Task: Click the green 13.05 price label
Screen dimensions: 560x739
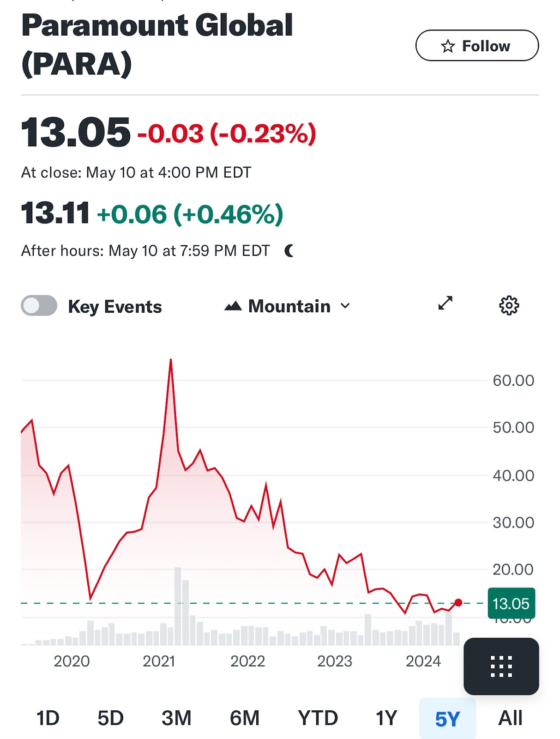Action: tap(511, 603)
